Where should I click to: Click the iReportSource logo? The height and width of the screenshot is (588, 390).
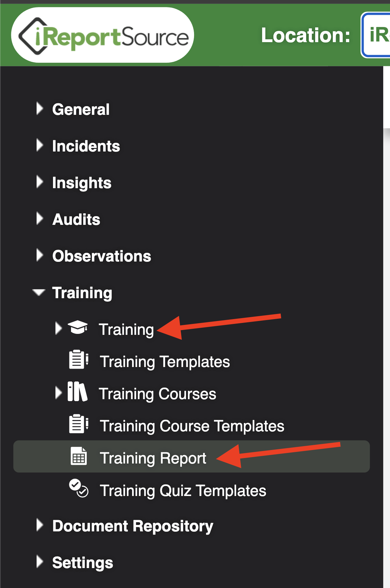coord(103,35)
